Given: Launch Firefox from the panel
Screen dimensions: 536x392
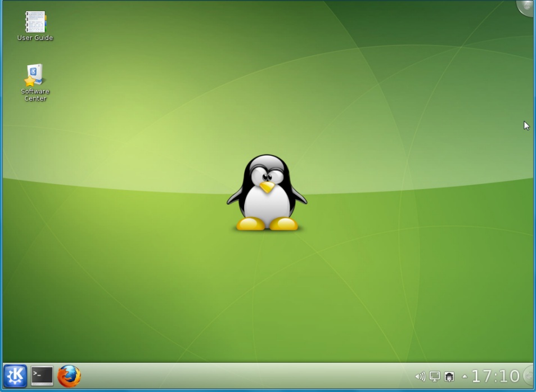Looking at the screenshot, I should (69, 376).
